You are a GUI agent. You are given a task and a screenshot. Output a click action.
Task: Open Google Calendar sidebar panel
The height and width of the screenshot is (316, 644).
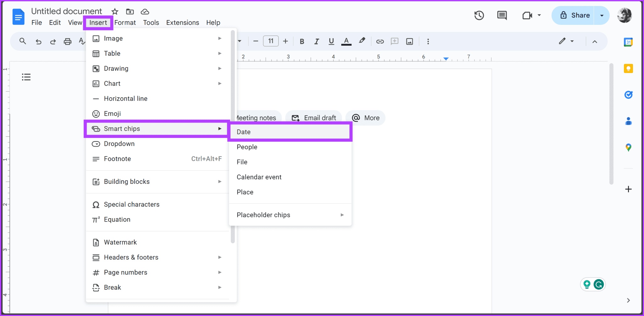pyautogui.click(x=628, y=42)
